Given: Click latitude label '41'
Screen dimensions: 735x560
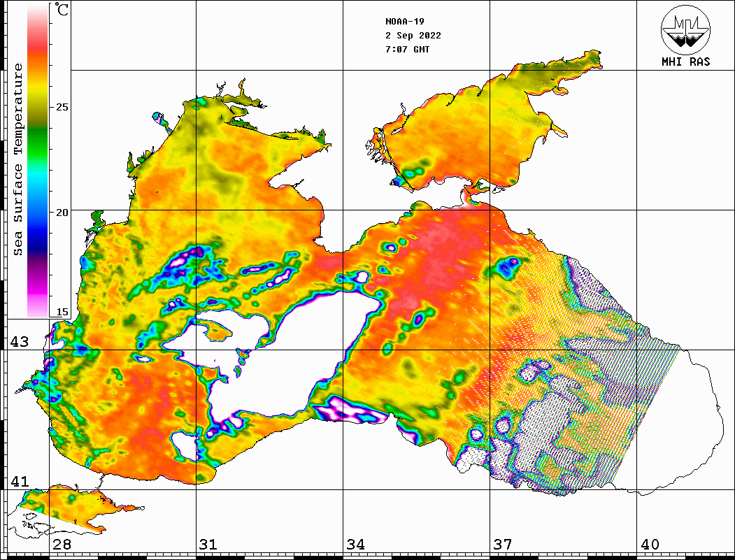Looking at the screenshot, I should click(20, 481).
